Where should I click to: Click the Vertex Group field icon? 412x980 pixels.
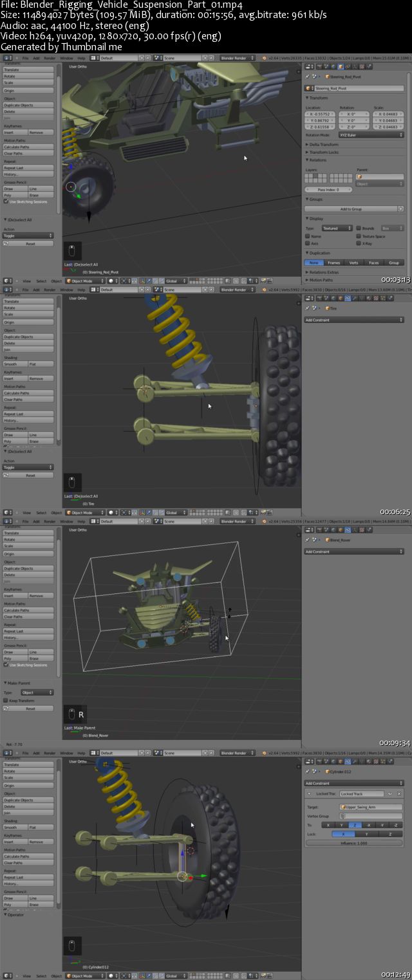(x=343, y=816)
